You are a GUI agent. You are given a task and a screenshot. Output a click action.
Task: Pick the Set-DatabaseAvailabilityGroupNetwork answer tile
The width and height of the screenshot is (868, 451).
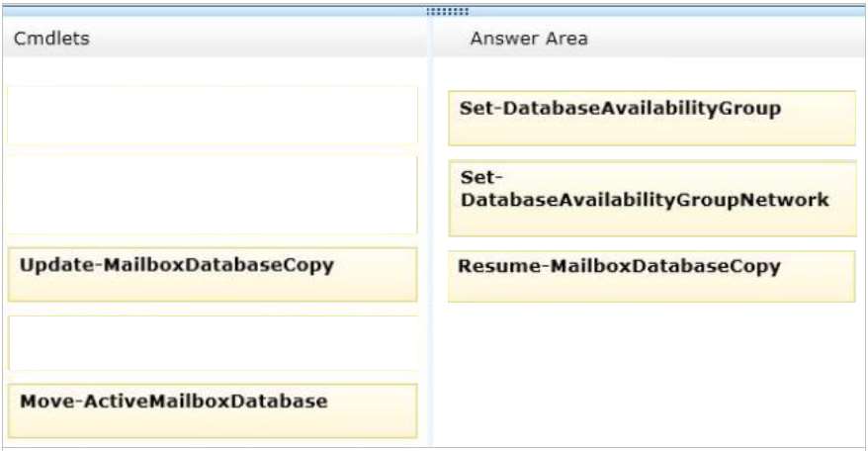(652, 199)
